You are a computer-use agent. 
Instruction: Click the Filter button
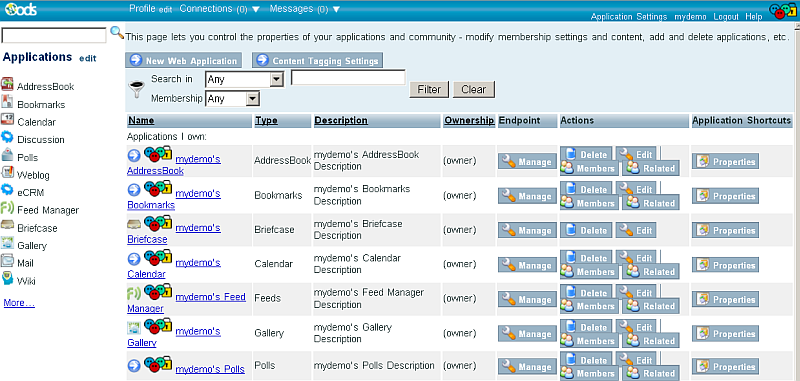(x=429, y=89)
